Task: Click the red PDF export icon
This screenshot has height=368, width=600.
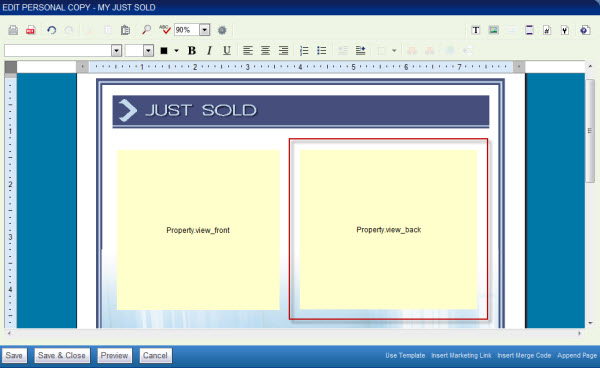Action: pos(31,30)
